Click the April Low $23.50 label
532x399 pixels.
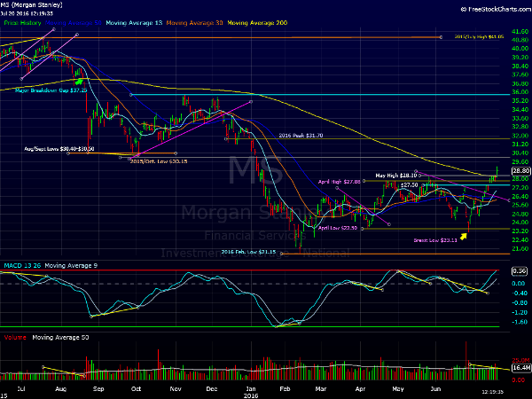click(x=338, y=228)
